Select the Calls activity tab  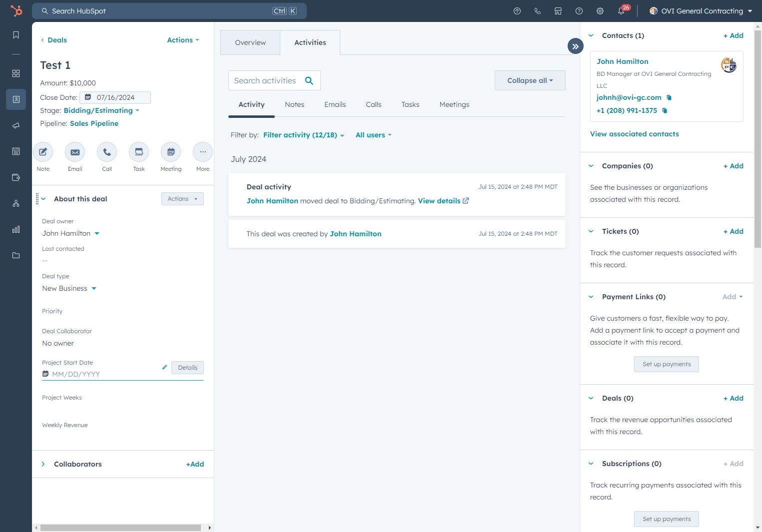click(373, 104)
